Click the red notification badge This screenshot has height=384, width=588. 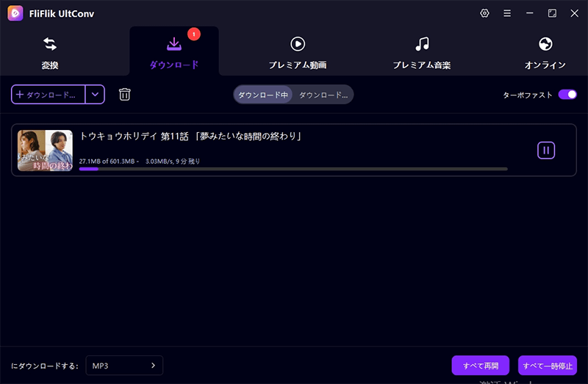point(194,34)
